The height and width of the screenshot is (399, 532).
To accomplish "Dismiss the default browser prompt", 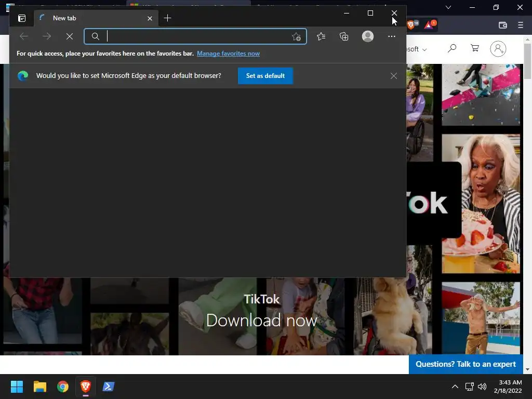I will point(394,76).
